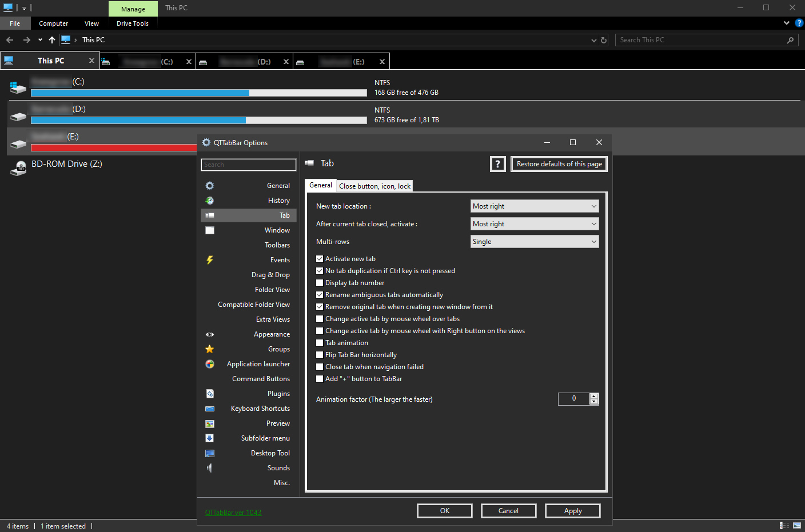Open the General options gear icon
805x532 pixels.
coord(210,186)
